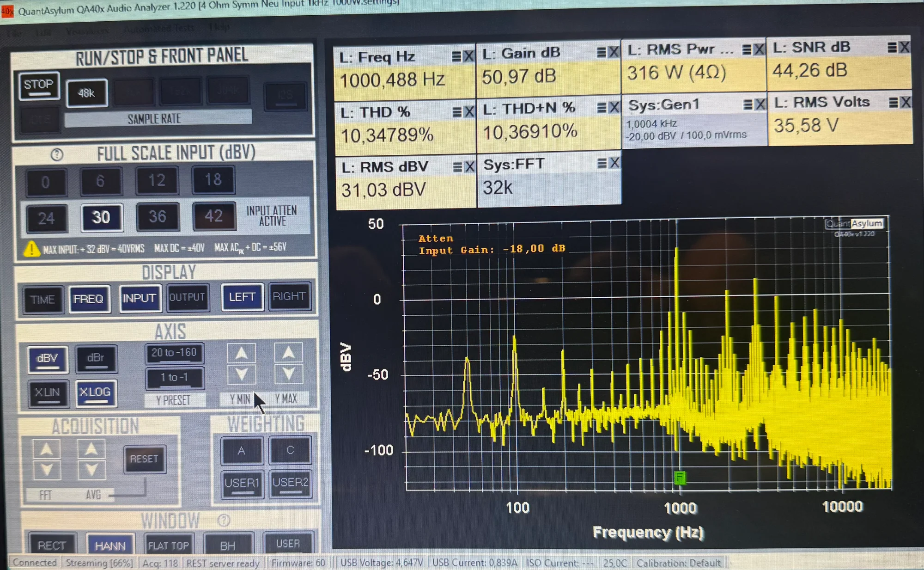Open the L: THD % panel menu icon
This screenshot has width=924, height=570.
point(457,112)
